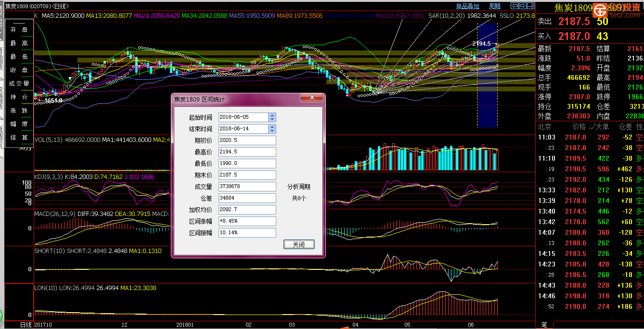Click the right arrow icon above the chart
Viewport: 644px width, 329px height.
click(x=523, y=6)
